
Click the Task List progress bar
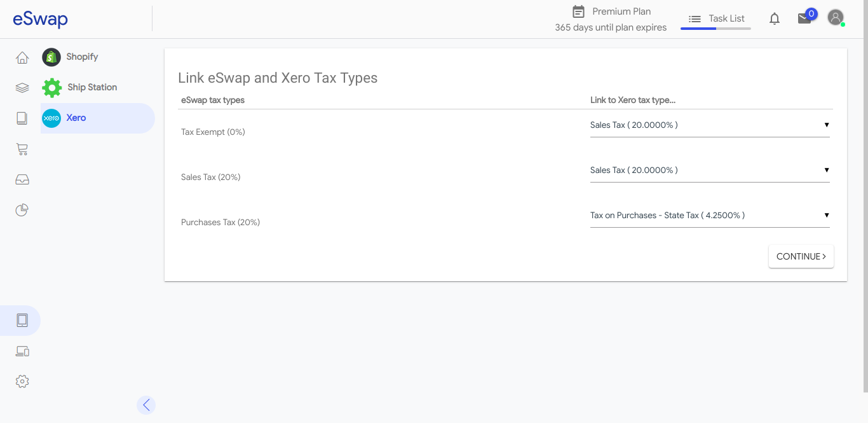[716, 29]
